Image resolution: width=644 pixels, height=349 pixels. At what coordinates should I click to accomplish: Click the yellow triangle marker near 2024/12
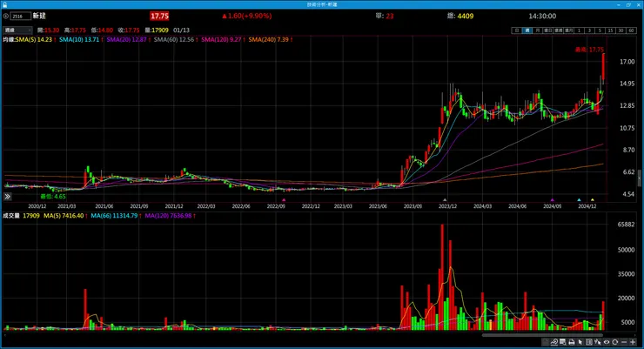point(593,200)
